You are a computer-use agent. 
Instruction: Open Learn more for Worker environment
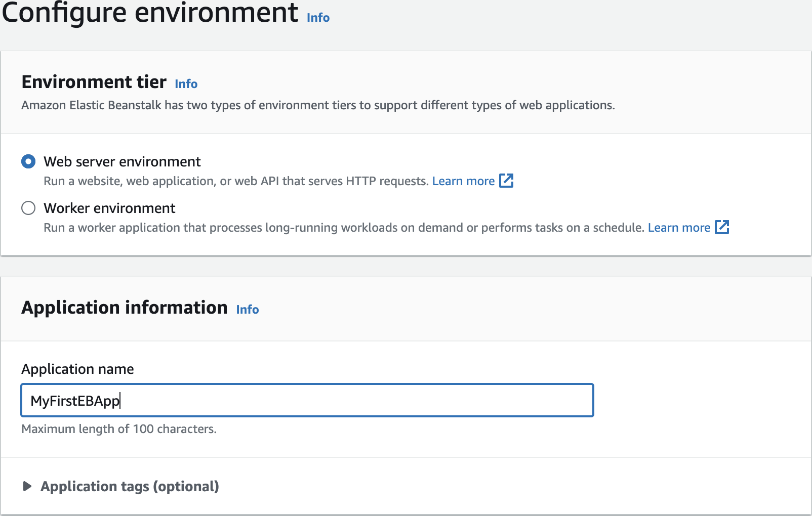coord(679,228)
